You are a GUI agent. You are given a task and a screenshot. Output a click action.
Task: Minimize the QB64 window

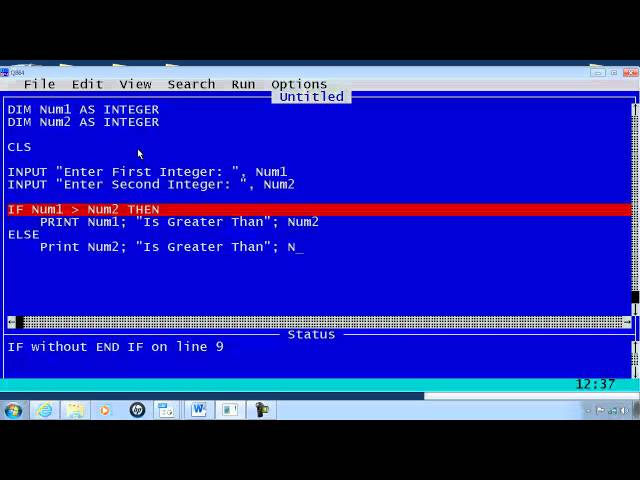(x=597, y=73)
